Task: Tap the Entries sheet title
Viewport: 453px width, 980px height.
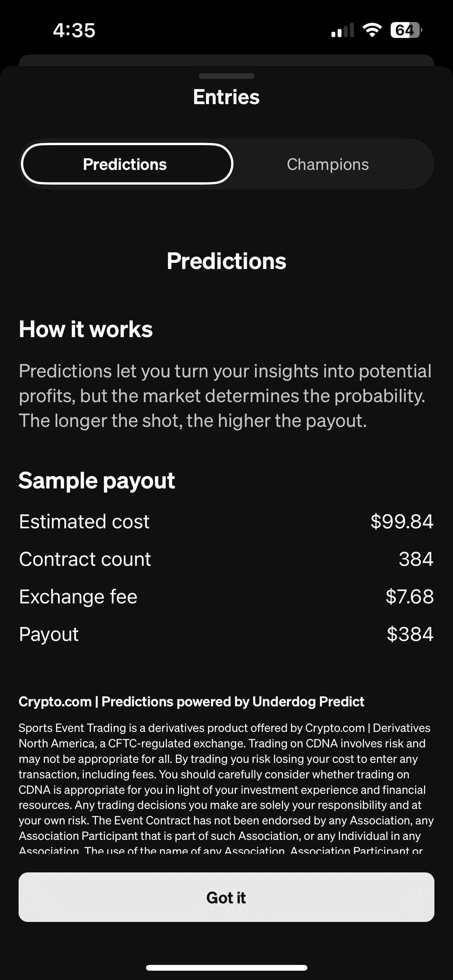Action: (x=226, y=97)
